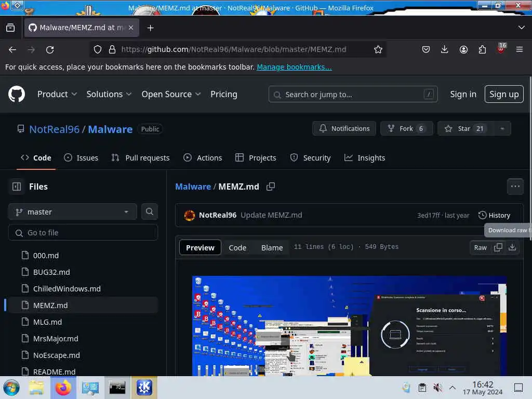The image size is (532, 399).
Task: Click the Raw button
Action: (x=480, y=247)
